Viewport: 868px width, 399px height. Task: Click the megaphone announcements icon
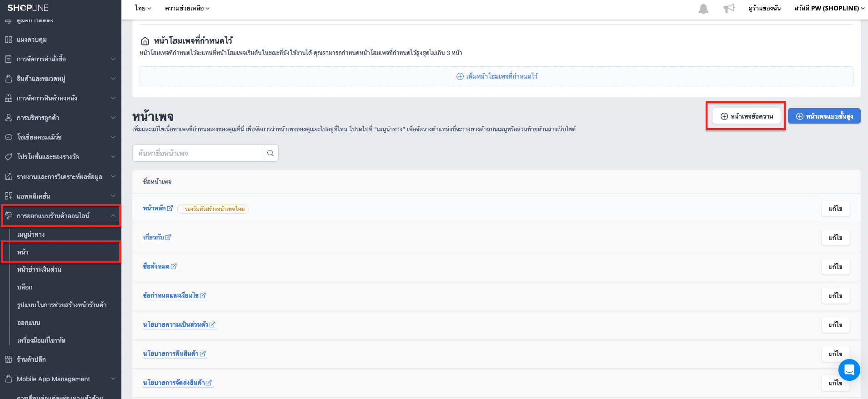729,8
